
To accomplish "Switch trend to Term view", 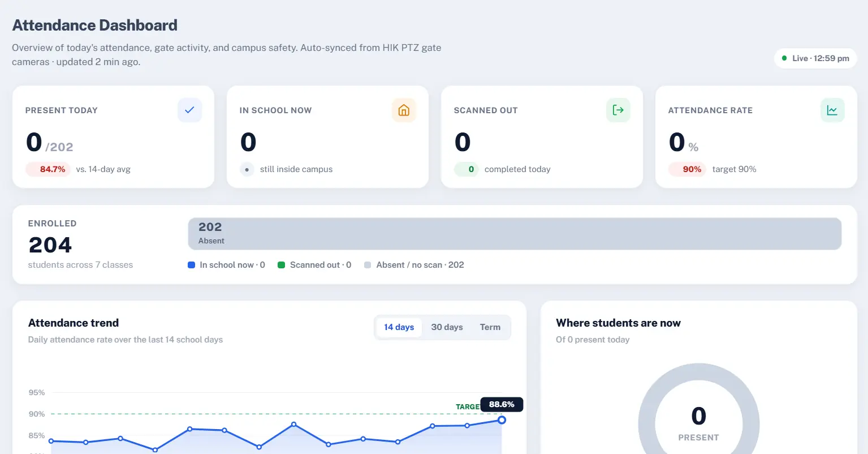I will [490, 327].
